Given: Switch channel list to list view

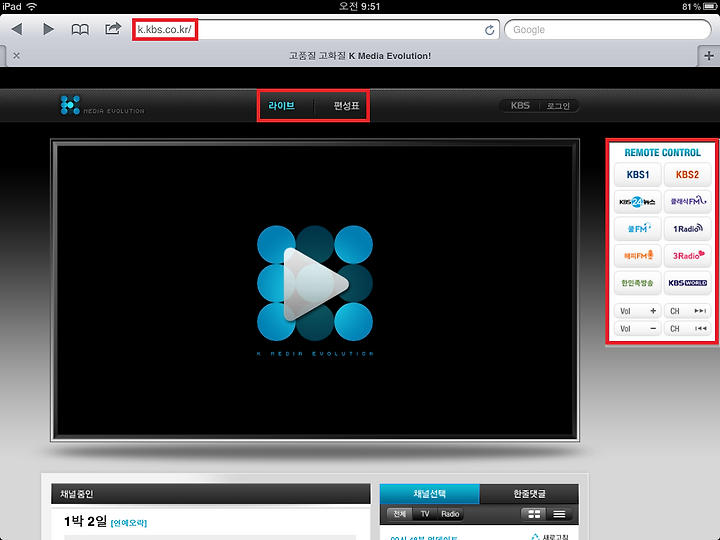Looking at the screenshot, I should pos(559,514).
